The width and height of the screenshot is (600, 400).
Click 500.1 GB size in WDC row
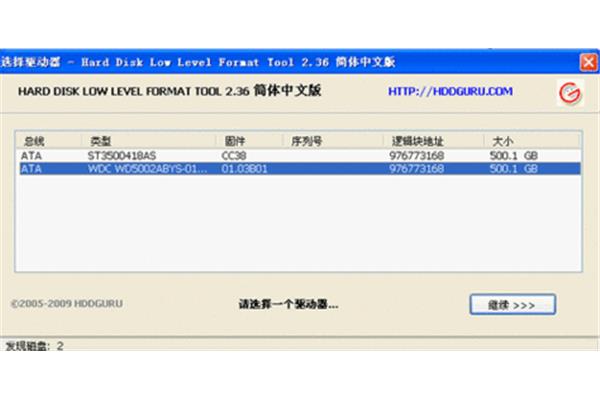coord(514,169)
